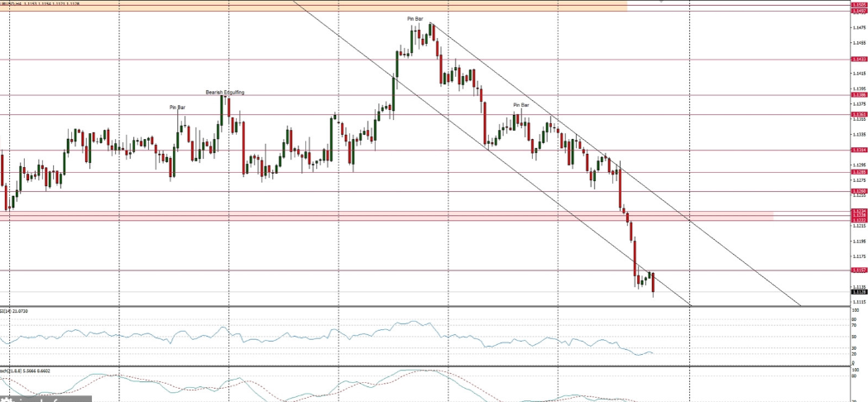Click the 1.1314 price level tag
This screenshot has width=868, height=402.
pos(858,150)
